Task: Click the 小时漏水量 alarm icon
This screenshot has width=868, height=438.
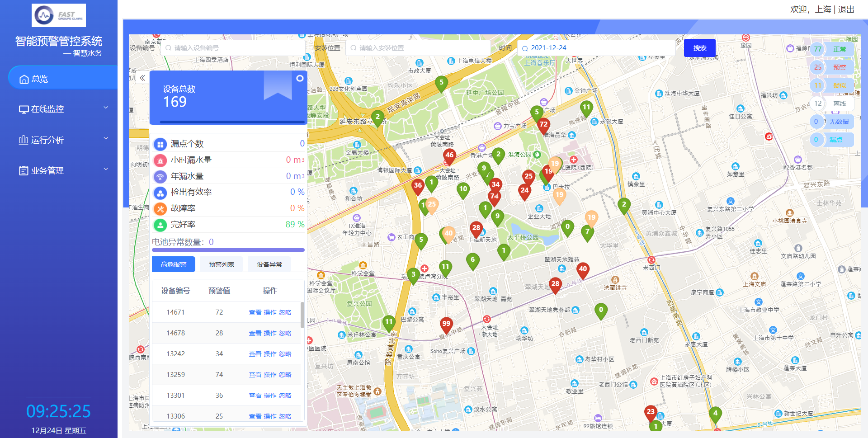Action: tap(160, 160)
